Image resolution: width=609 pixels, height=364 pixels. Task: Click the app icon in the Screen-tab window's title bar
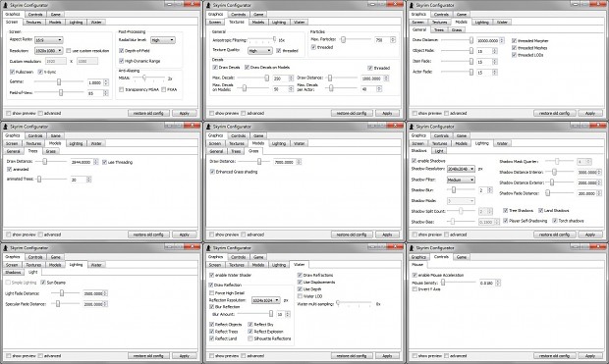click(6, 6)
